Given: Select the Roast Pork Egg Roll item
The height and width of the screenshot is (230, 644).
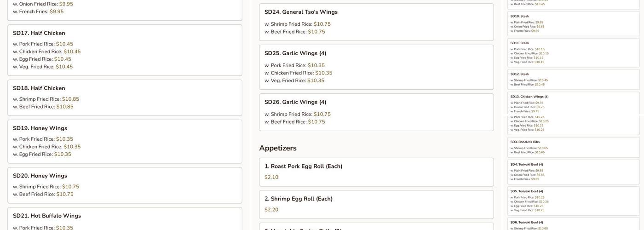Looking at the screenshot, I should pyautogui.click(x=303, y=167).
